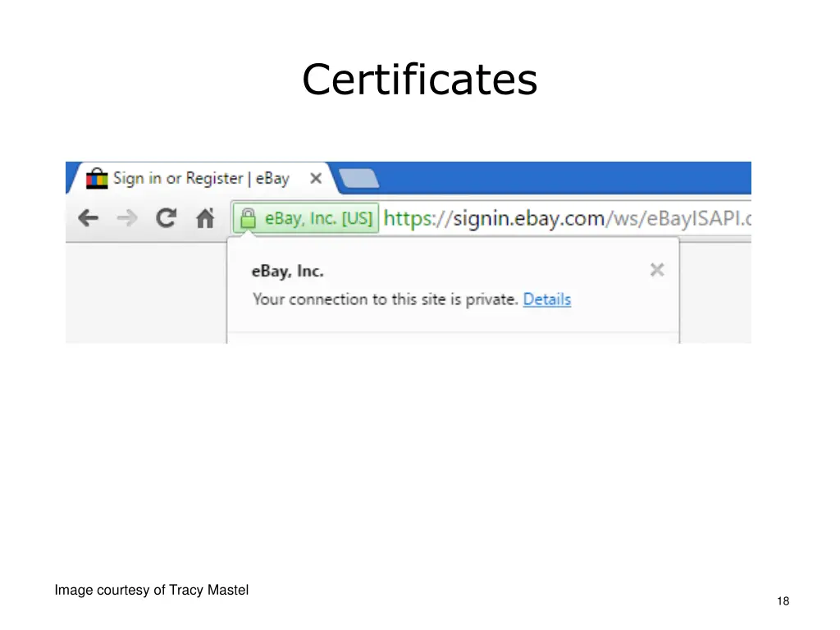Click the Certificates slide title
The height and width of the screenshot is (630, 840).
click(x=420, y=80)
